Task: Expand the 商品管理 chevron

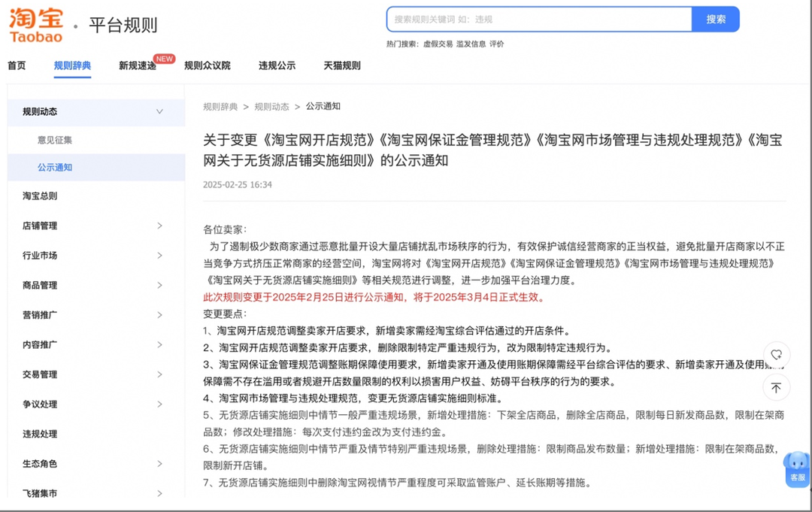Action: [159, 285]
